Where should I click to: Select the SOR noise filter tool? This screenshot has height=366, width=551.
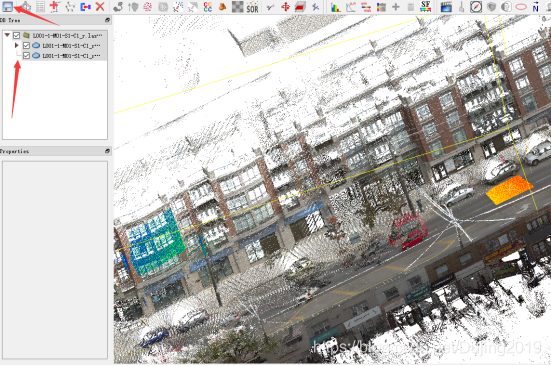click(252, 7)
